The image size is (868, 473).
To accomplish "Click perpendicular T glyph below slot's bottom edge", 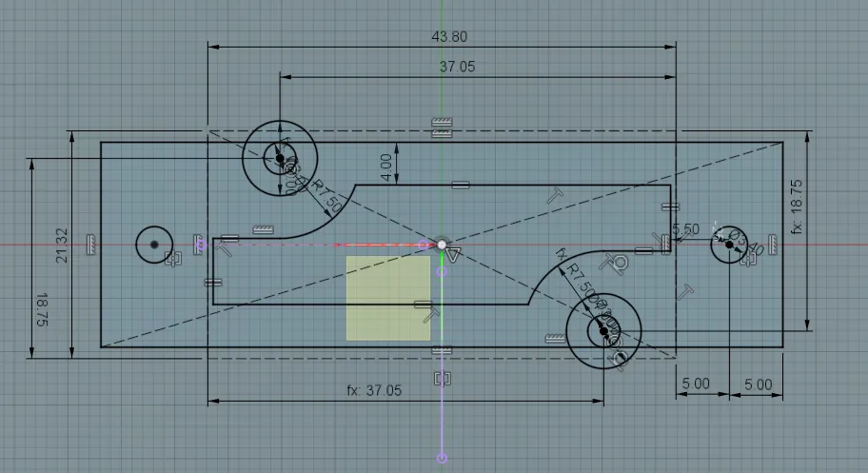I will click(431, 315).
